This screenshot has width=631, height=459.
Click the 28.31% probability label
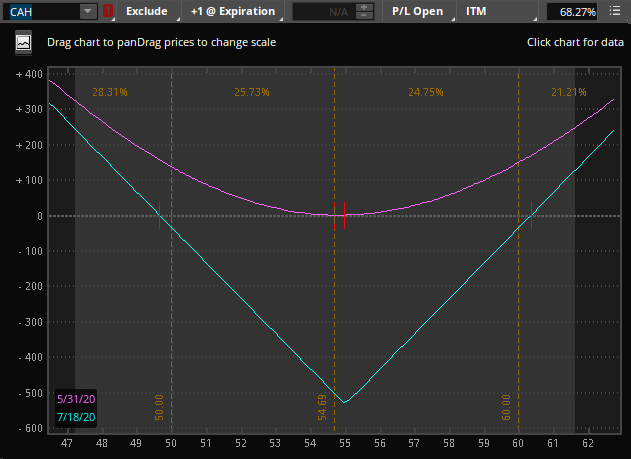(x=110, y=92)
